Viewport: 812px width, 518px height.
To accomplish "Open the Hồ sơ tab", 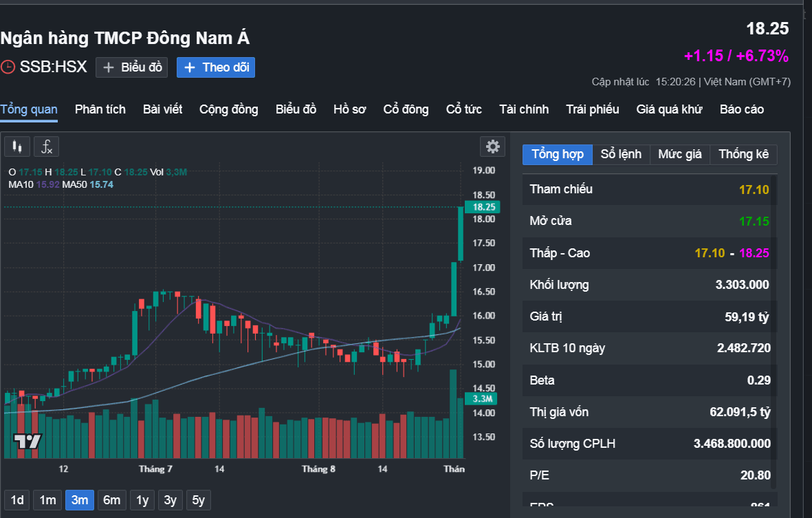I will coord(349,109).
